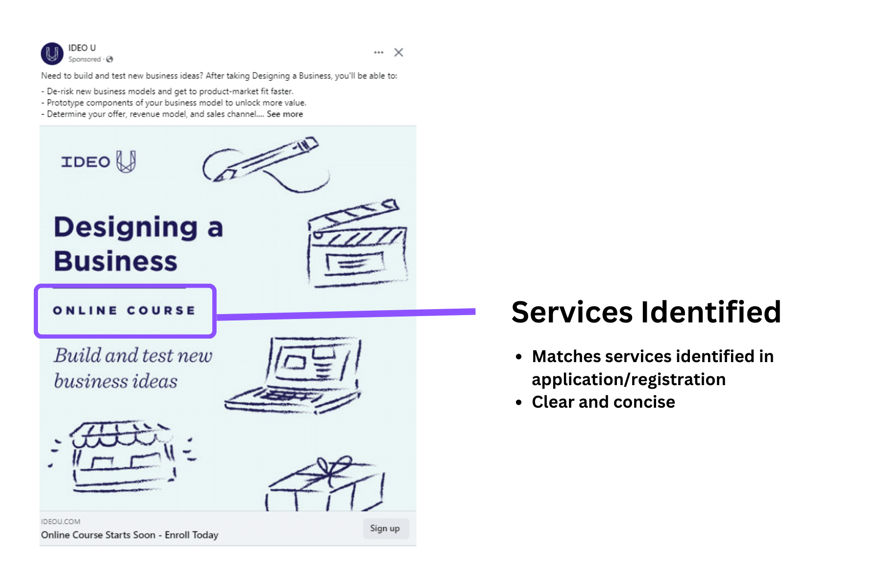Click the highlighted ONLINE COURSE label
This screenshot has height=588, width=882.
tap(124, 311)
